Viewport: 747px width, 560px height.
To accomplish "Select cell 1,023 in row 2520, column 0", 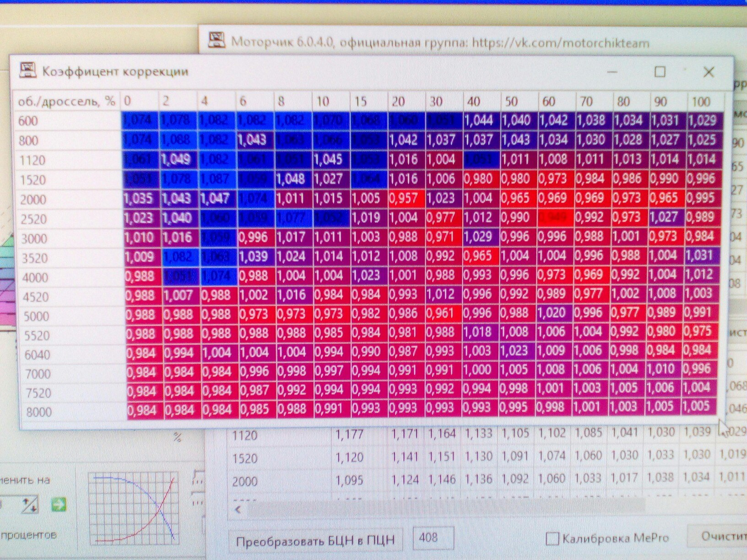I will 142,218.
